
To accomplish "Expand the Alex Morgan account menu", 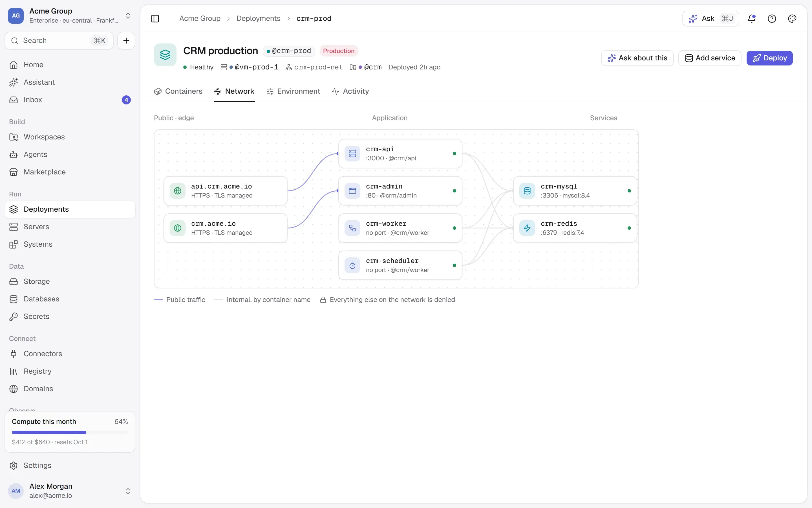I will coord(128,491).
